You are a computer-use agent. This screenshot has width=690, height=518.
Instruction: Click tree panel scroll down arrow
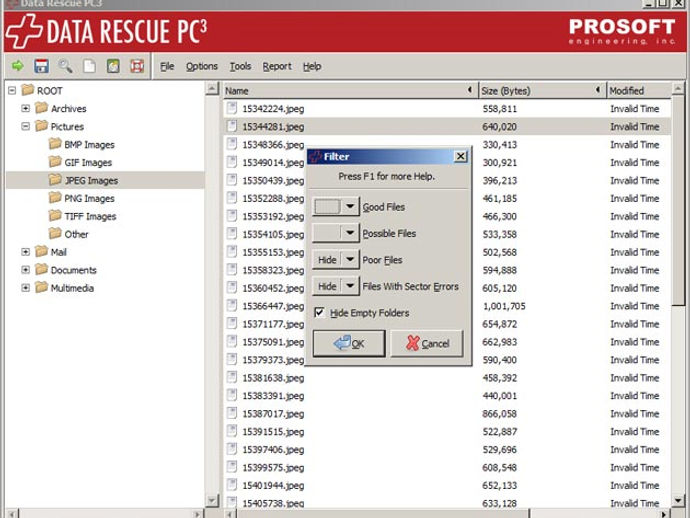pyautogui.click(x=212, y=500)
